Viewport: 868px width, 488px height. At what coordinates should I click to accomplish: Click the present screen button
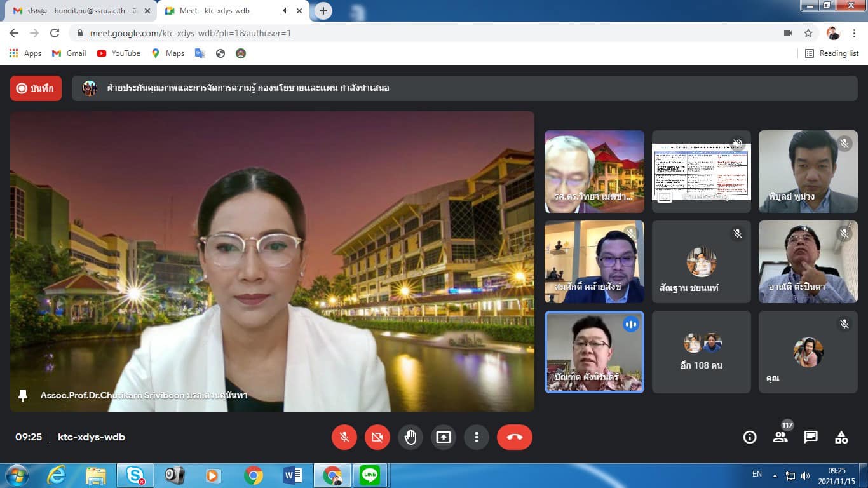click(x=444, y=437)
